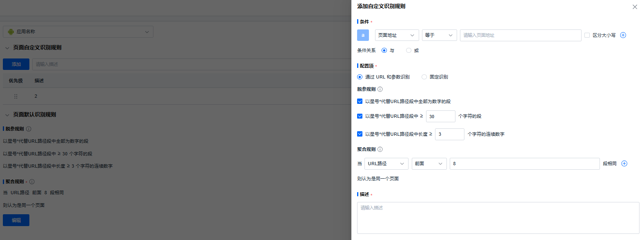Screen dimensions: 644x240
Task: Click the 条件关系 label
Action: point(366,50)
